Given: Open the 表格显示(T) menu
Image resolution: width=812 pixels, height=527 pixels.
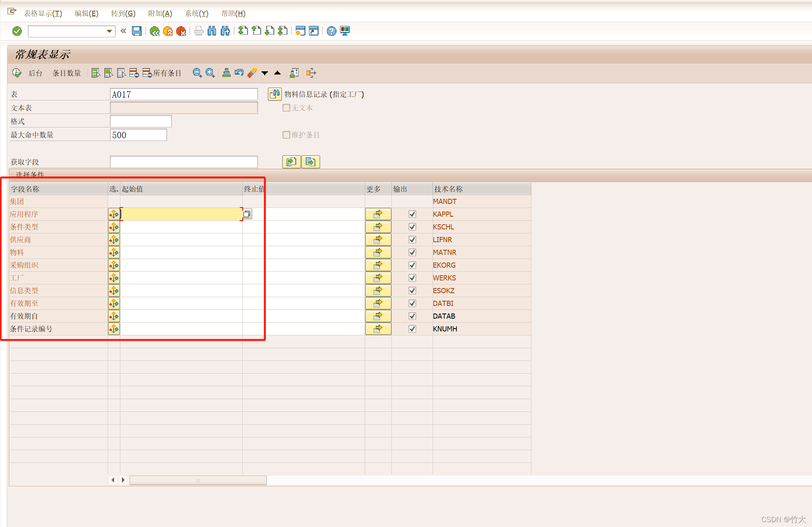Looking at the screenshot, I should [43, 14].
